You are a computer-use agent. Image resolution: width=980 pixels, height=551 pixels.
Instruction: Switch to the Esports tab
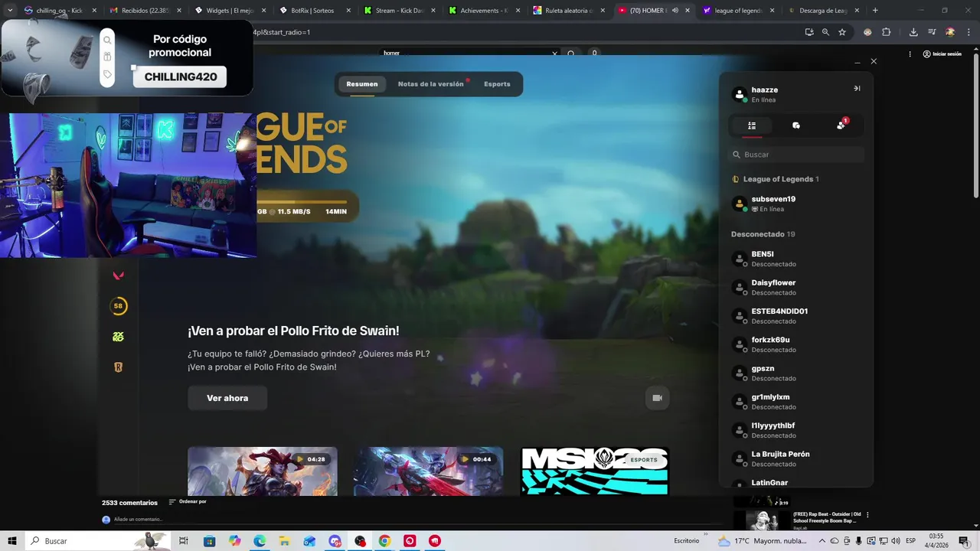tap(497, 84)
